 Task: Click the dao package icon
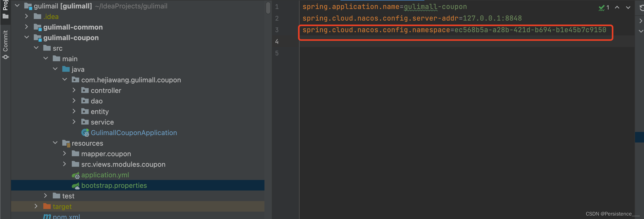[x=85, y=101]
